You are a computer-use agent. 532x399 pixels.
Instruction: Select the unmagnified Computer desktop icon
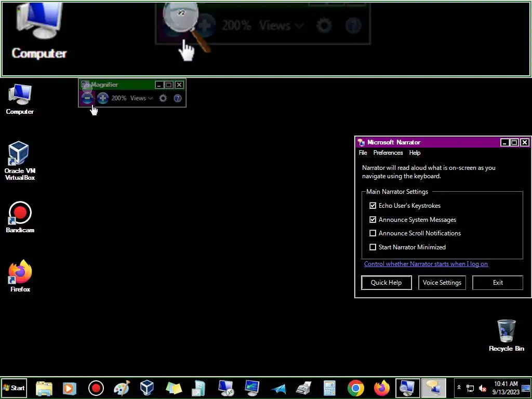click(x=20, y=99)
